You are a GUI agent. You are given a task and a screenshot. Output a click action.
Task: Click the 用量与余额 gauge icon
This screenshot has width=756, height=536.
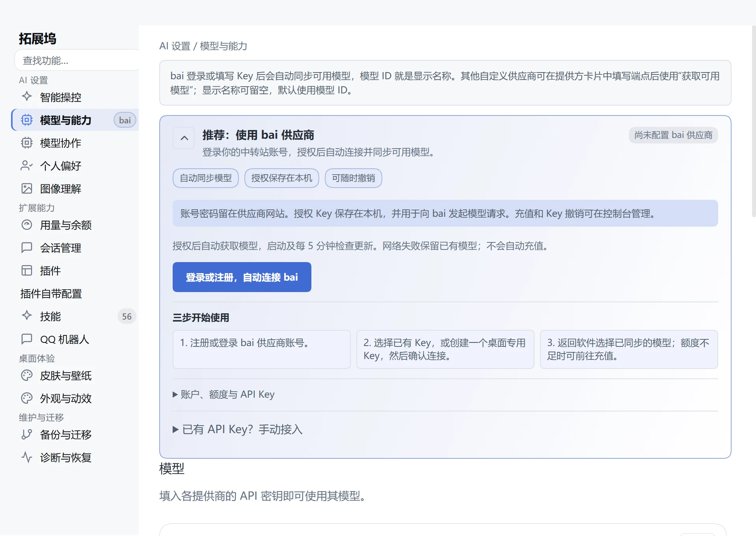coord(27,225)
